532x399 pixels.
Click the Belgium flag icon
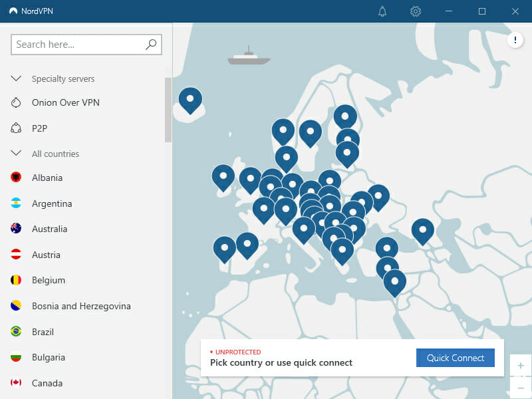[16, 280]
